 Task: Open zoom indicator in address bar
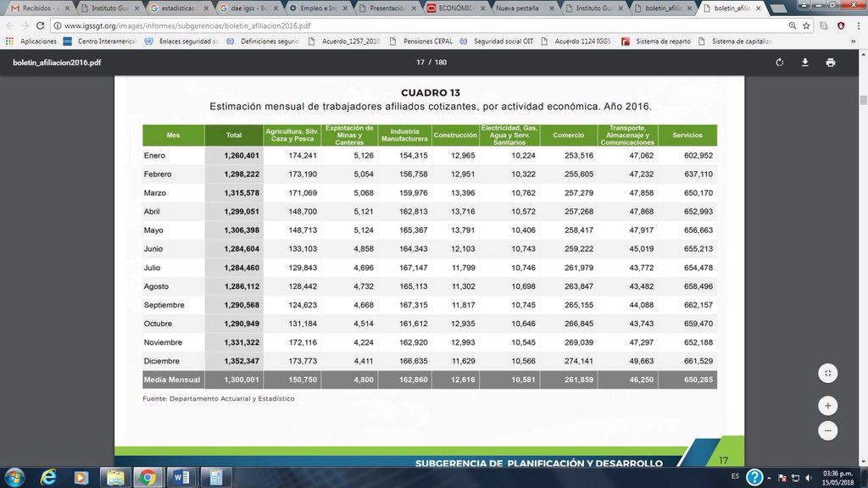(793, 25)
